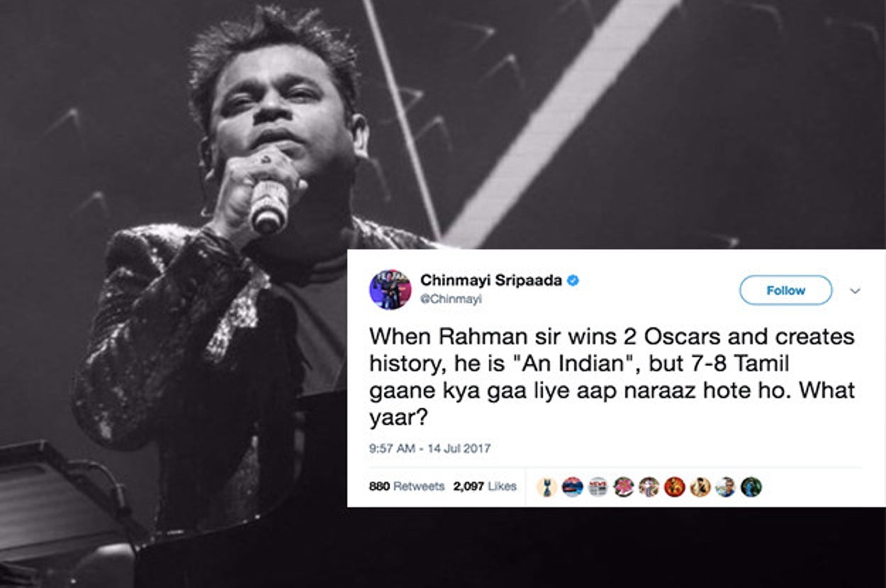886x588 pixels.
Task: Open the 9:57 AM 14 Jul 2017 timestamp
Action: pos(430,448)
